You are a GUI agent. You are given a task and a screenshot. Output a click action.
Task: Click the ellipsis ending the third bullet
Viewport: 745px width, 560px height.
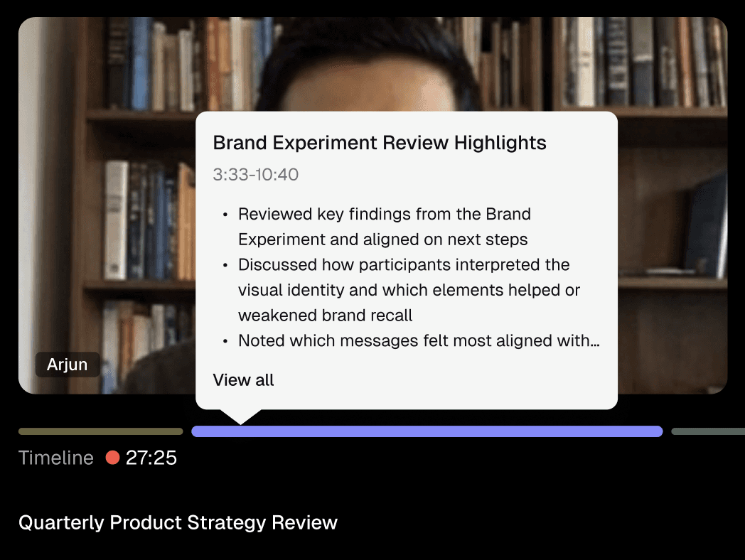click(x=595, y=343)
